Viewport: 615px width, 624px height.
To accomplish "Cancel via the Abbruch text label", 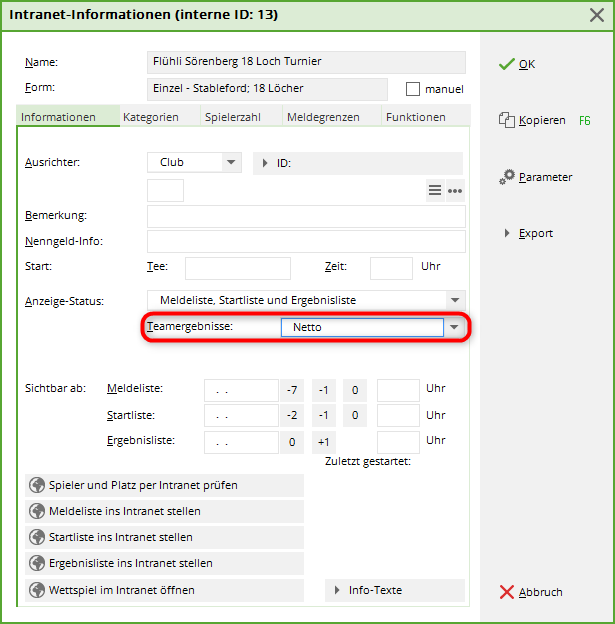I will [x=540, y=592].
